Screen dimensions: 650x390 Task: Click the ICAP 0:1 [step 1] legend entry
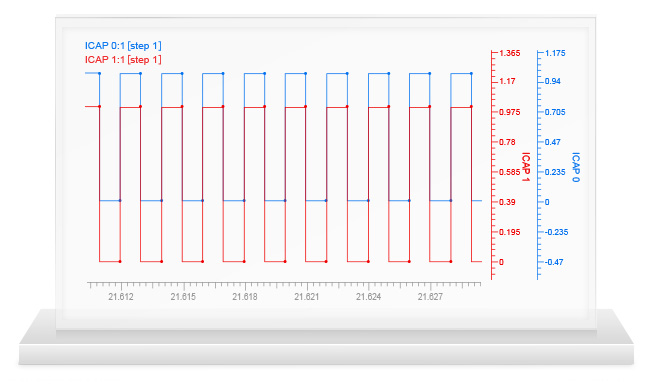pyautogui.click(x=123, y=46)
